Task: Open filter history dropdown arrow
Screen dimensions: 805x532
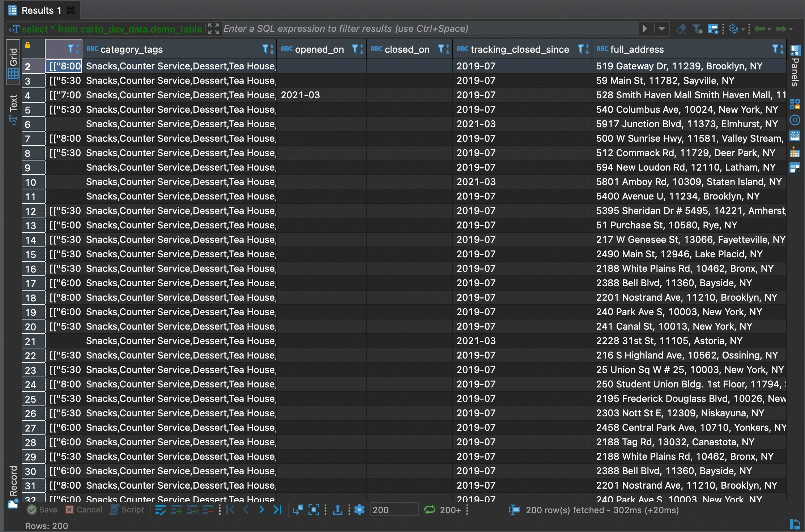Action: [x=662, y=29]
